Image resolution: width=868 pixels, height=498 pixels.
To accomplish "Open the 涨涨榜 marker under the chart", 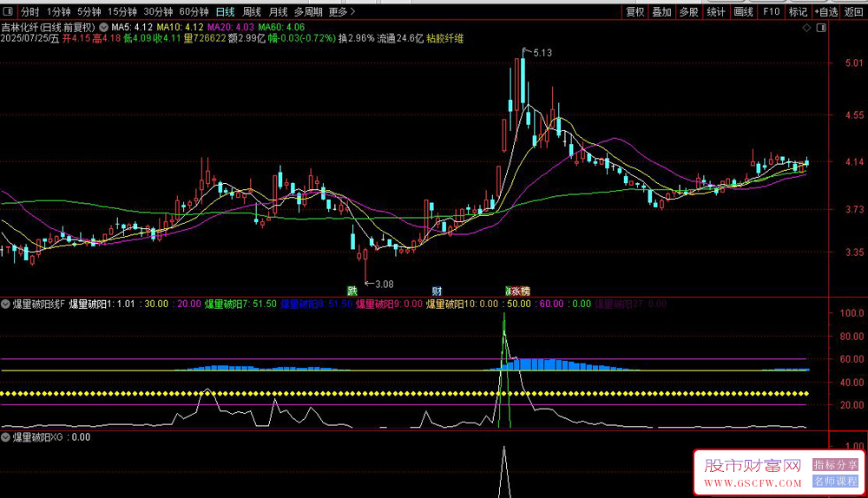I will [x=517, y=291].
